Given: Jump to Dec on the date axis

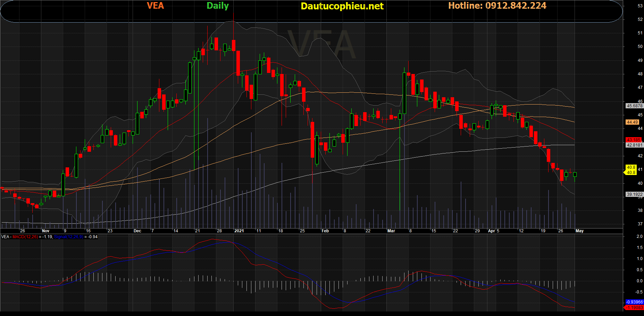Looking at the screenshot, I should 137,231.
